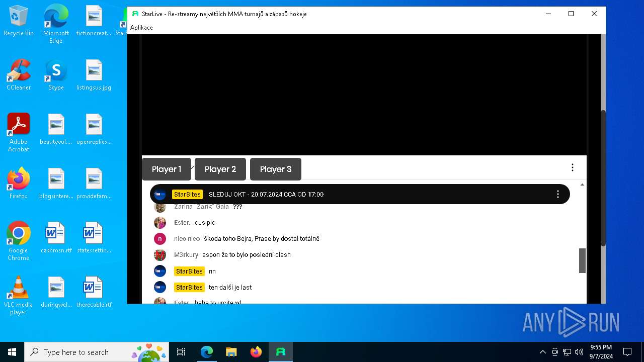Select blogsintere image file

[x=56, y=184]
